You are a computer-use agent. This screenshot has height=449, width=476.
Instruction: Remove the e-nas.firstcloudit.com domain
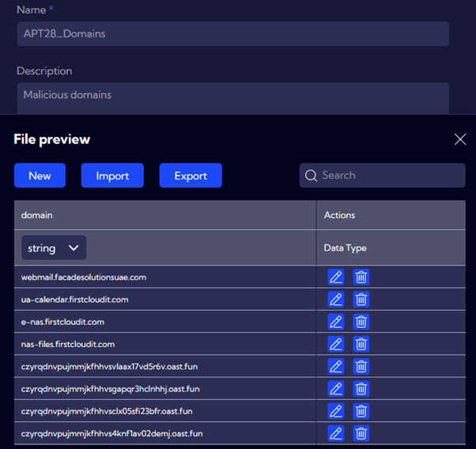361,322
